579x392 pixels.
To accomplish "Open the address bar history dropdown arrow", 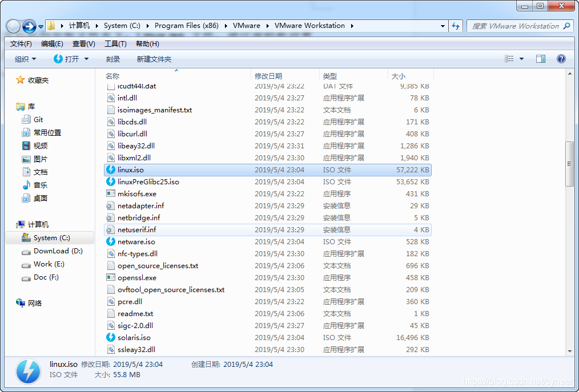I will click(443, 26).
